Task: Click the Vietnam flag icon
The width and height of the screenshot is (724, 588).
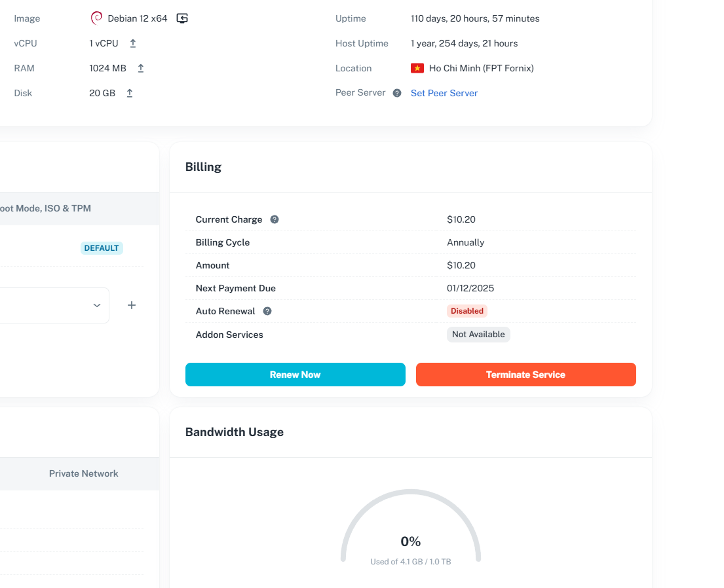Action: click(x=417, y=68)
